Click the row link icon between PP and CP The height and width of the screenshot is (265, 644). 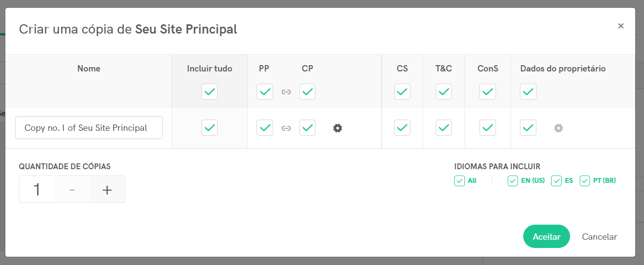coord(286,128)
